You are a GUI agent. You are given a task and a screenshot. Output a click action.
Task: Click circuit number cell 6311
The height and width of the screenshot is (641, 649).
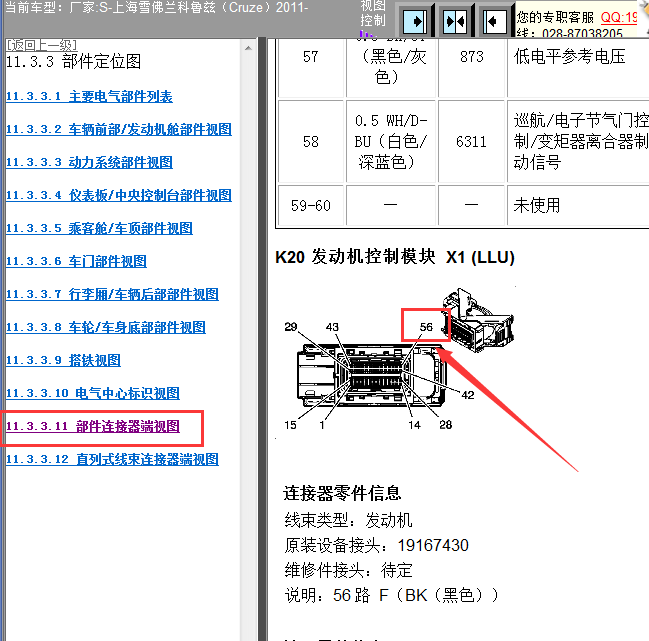coord(472,142)
